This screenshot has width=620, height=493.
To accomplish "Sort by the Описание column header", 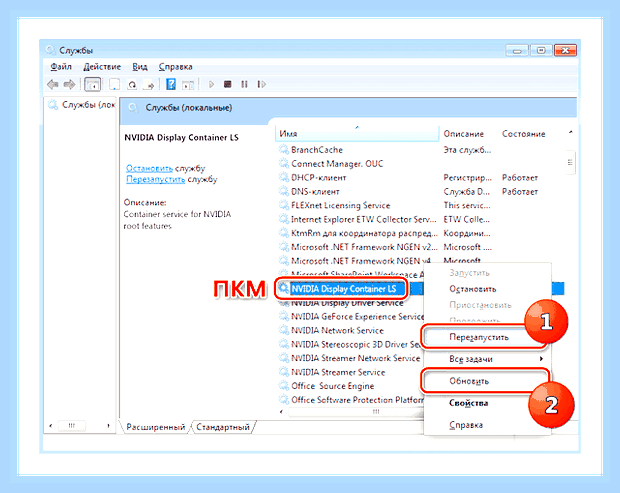I will click(x=463, y=134).
